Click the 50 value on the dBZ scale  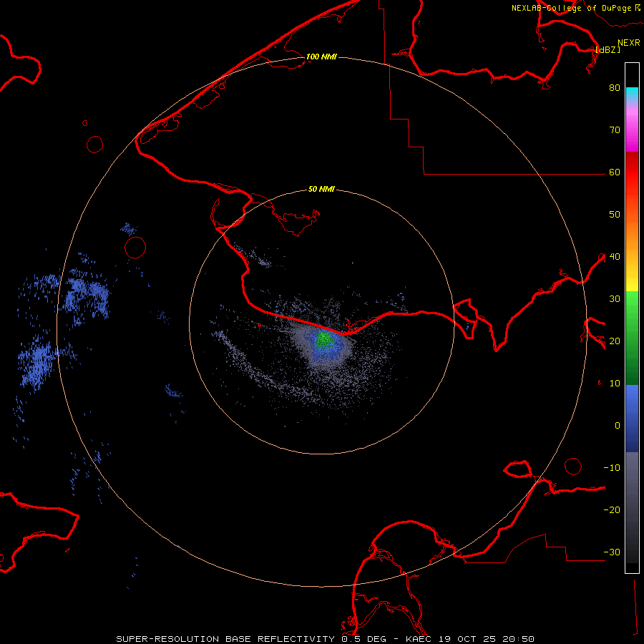(615, 215)
